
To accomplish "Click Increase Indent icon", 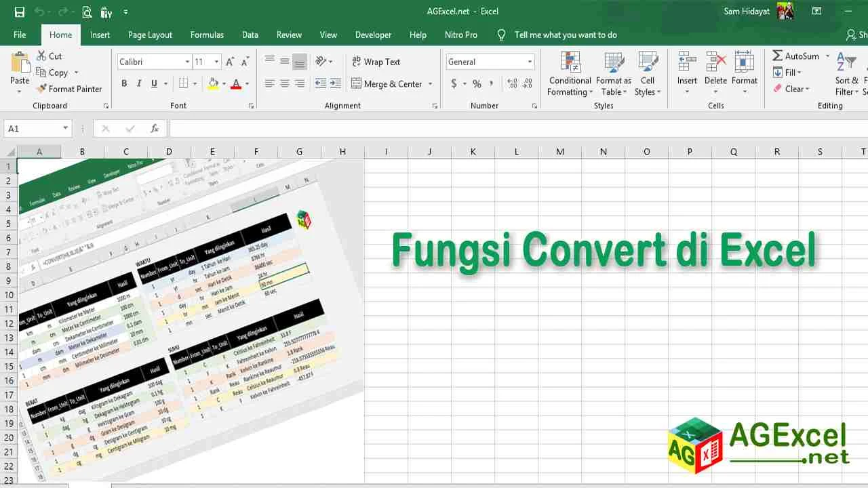I will 336,83.
